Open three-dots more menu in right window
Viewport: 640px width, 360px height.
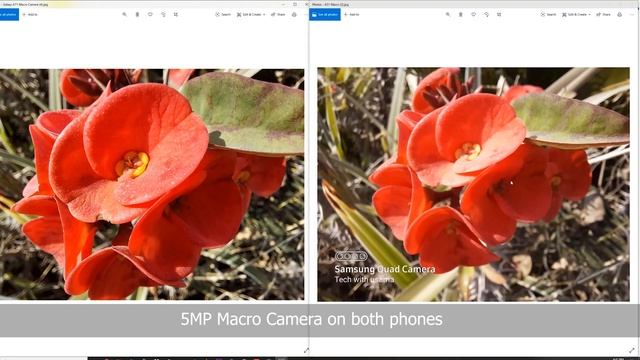tap(632, 14)
